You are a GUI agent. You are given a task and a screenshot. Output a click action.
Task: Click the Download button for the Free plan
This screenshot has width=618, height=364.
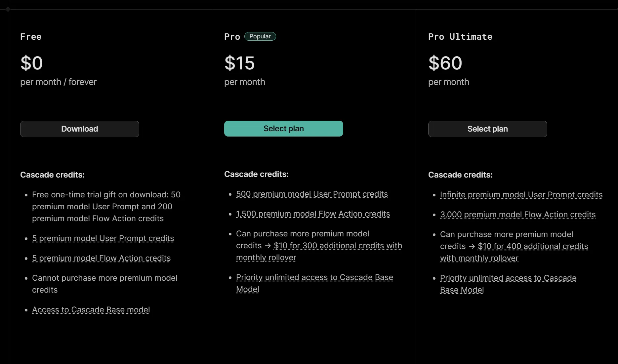pos(79,129)
